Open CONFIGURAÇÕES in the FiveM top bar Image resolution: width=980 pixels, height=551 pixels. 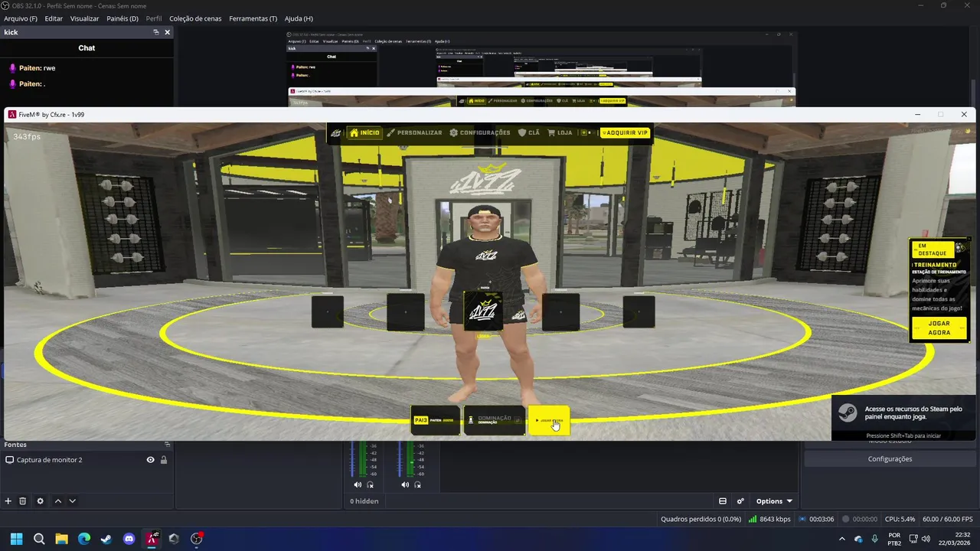(x=480, y=132)
